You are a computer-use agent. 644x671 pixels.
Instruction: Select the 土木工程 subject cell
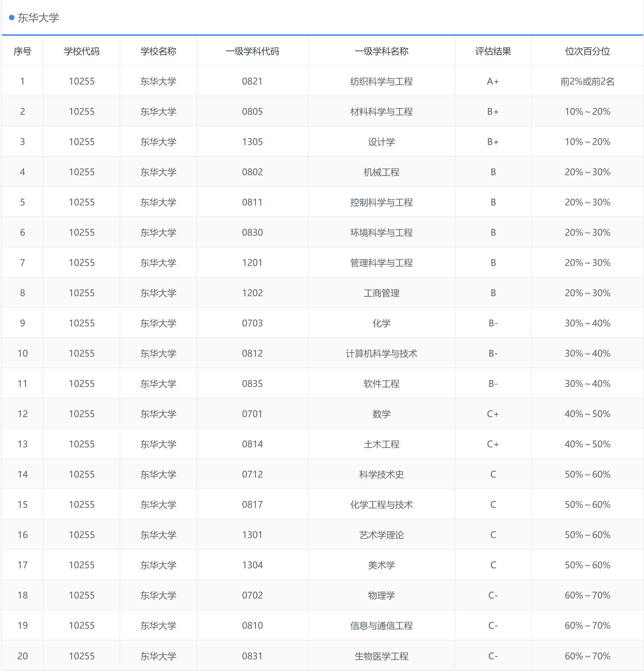click(381, 444)
